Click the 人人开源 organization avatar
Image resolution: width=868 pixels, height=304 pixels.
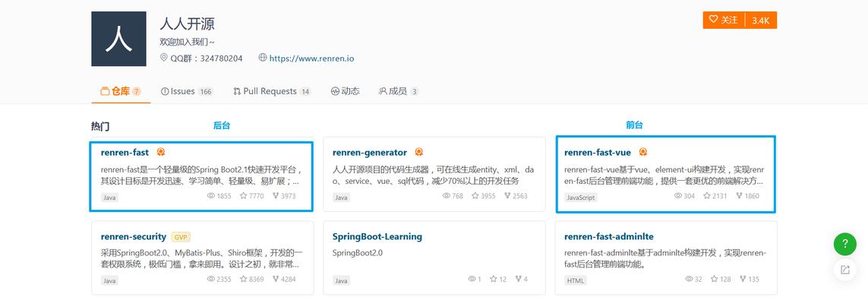pyautogui.click(x=118, y=39)
